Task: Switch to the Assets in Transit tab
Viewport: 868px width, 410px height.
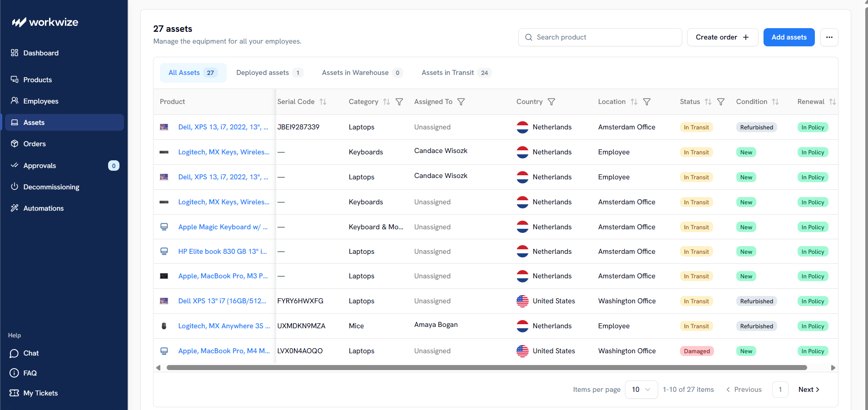Action: click(456, 73)
